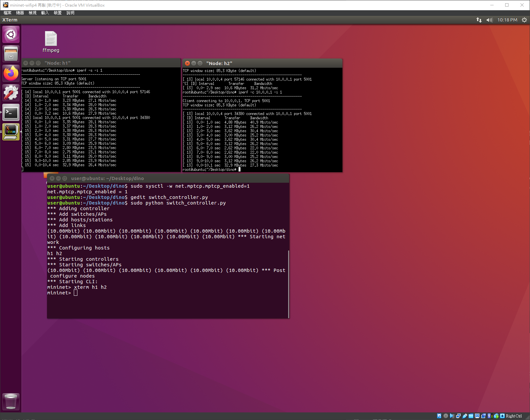Screen dimensions: 530x420
Task: Click "Server listening on TCP port 5001" in h1
Action: click(54, 79)
